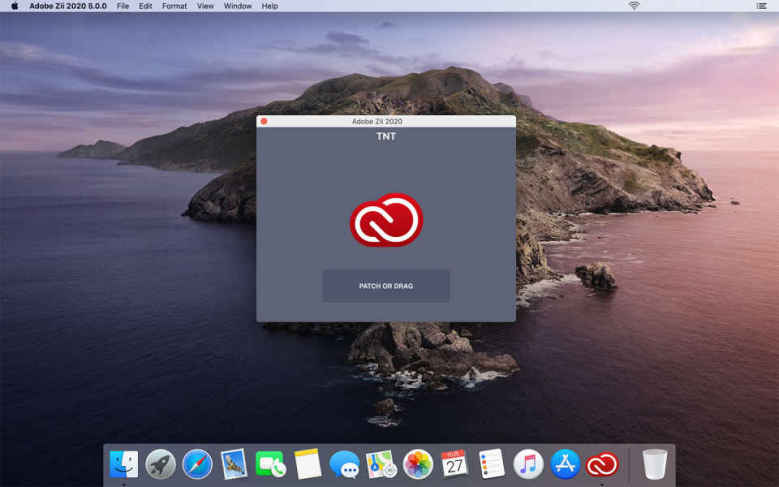Open the File menu
779x487 pixels.
pos(123,6)
